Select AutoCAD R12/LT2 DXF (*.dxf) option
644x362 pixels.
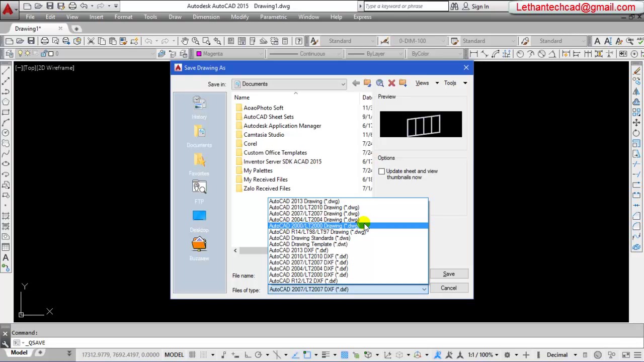[348, 281]
